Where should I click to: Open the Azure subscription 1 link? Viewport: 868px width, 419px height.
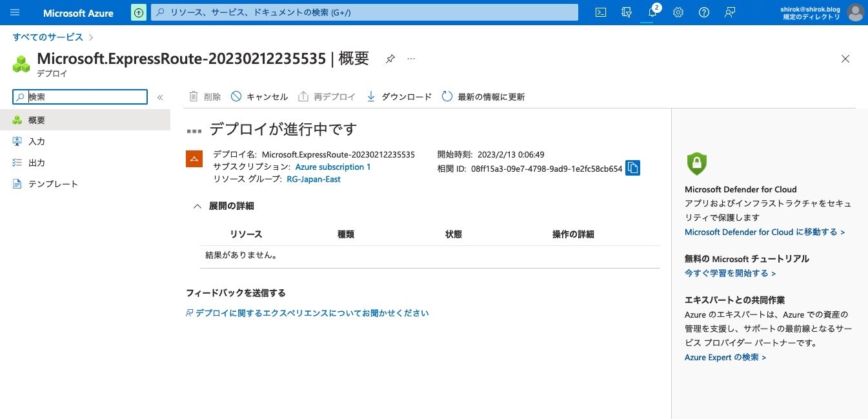333,167
